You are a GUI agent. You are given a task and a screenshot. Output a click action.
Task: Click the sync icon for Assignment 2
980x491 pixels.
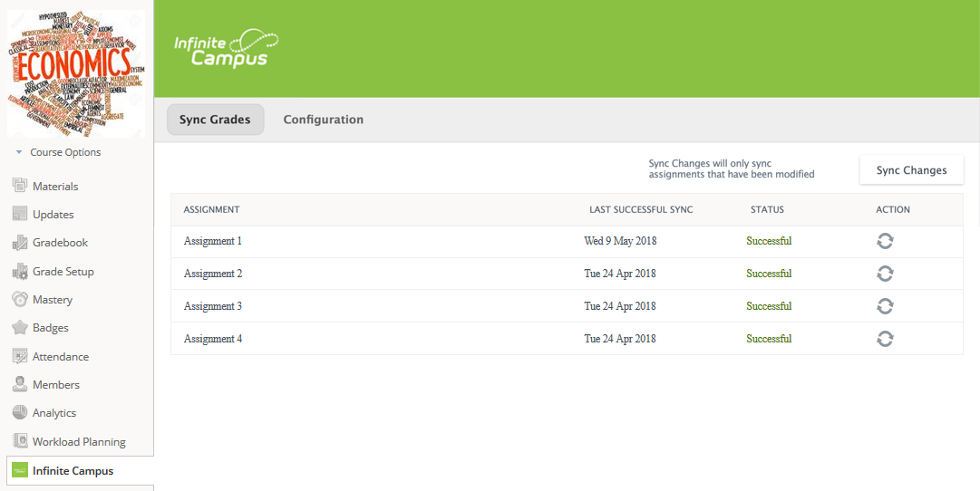tap(885, 274)
